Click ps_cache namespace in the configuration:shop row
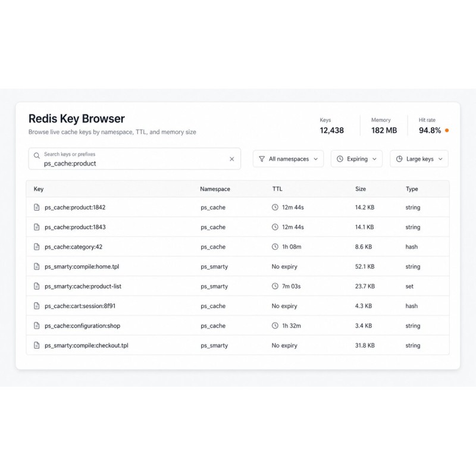This screenshot has width=476, height=476. pyautogui.click(x=213, y=325)
